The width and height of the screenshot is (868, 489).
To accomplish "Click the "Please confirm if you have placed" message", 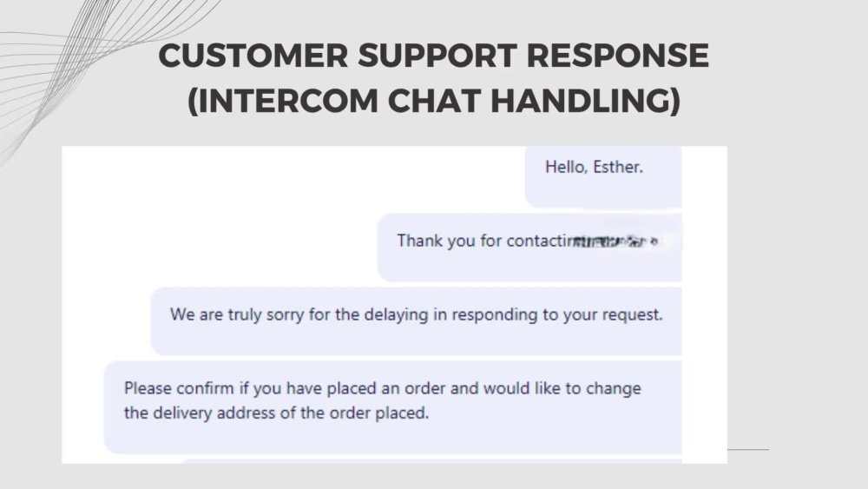I will 393,407.
